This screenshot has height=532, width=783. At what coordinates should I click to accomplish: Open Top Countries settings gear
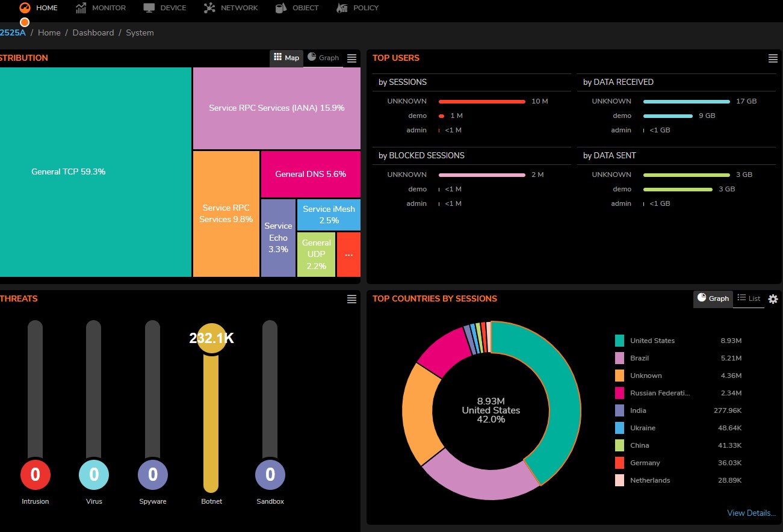[x=773, y=298]
